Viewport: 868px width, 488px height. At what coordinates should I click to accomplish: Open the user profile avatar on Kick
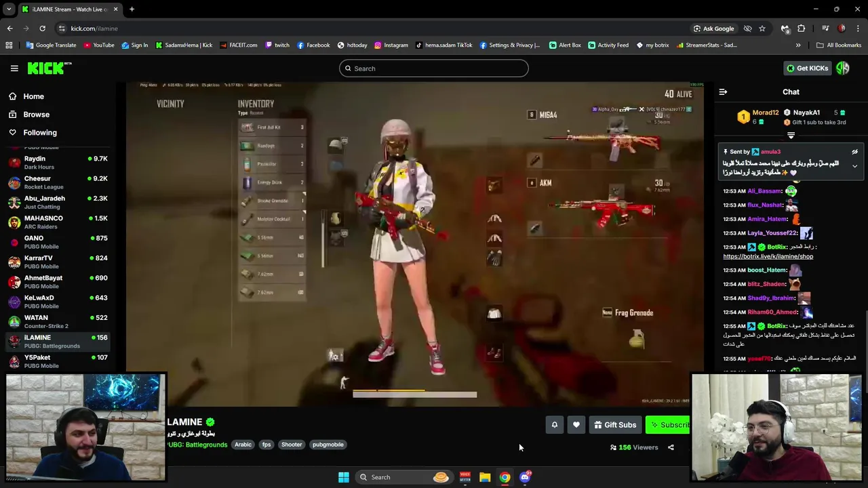coord(843,68)
